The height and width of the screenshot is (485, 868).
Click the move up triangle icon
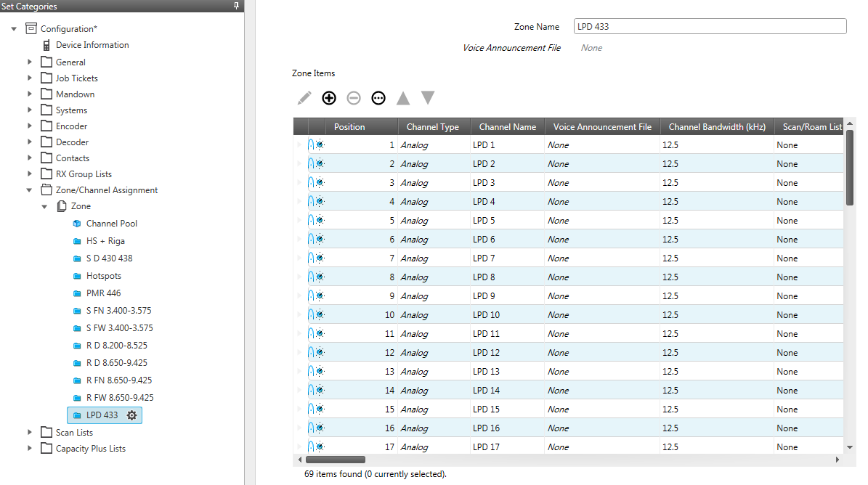coord(403,98)
